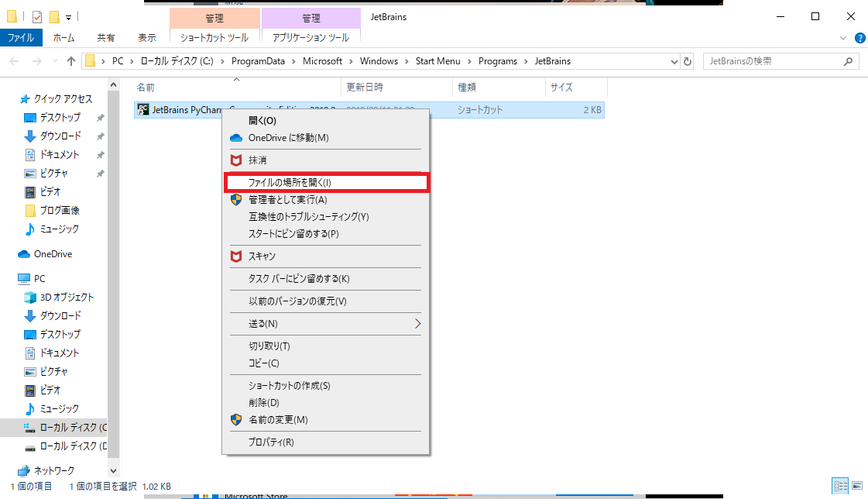868x499 pixels.
Task: Open the address bar history dropdown
Action: click(674, 60)
